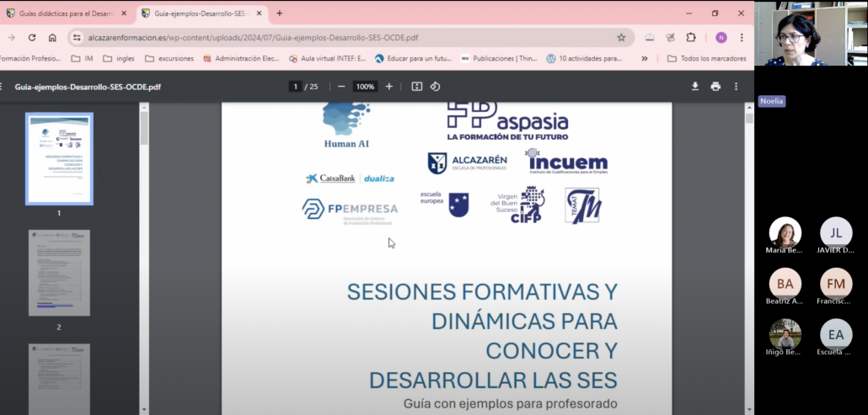Select the page 2 thumbnail

[x=59, y=273]
